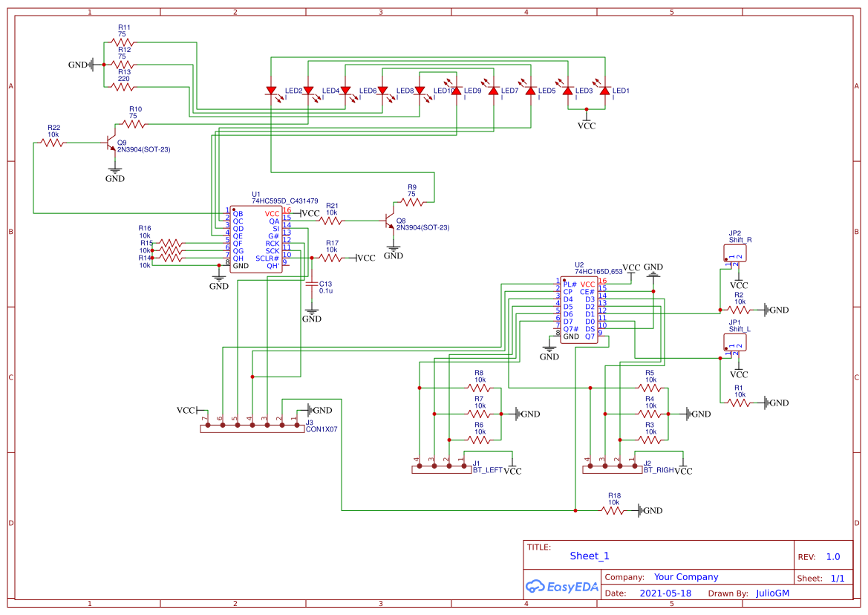Viewport: 868px width, 615px height.
Task: Click the 'LED3' label
Action: point(584,91)
